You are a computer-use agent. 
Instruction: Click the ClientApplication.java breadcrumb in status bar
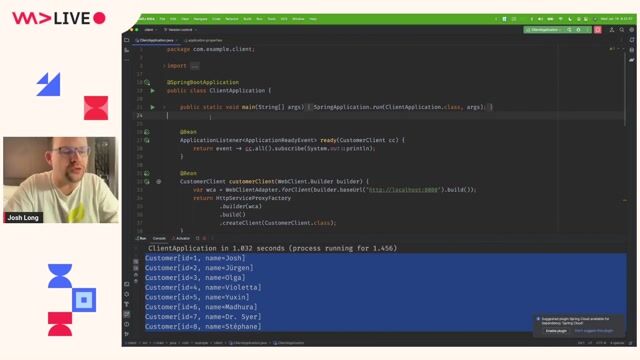248,343
